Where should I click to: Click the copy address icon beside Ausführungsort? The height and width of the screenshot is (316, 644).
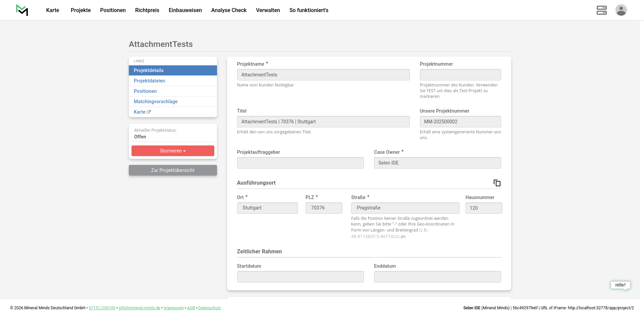497,183
